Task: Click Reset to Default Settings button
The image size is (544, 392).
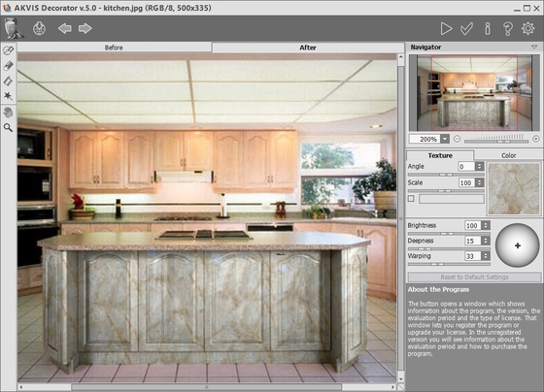Action: coord(474,277)
